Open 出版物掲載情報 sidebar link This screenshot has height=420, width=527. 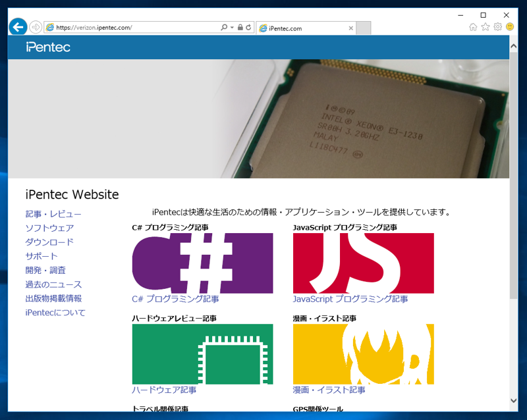53,298
